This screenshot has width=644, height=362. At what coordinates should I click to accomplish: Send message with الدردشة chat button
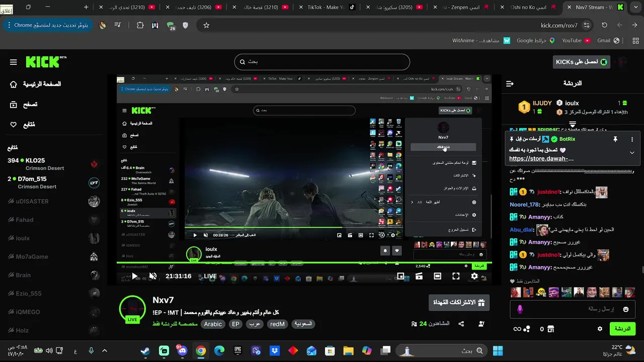(622, 329)
